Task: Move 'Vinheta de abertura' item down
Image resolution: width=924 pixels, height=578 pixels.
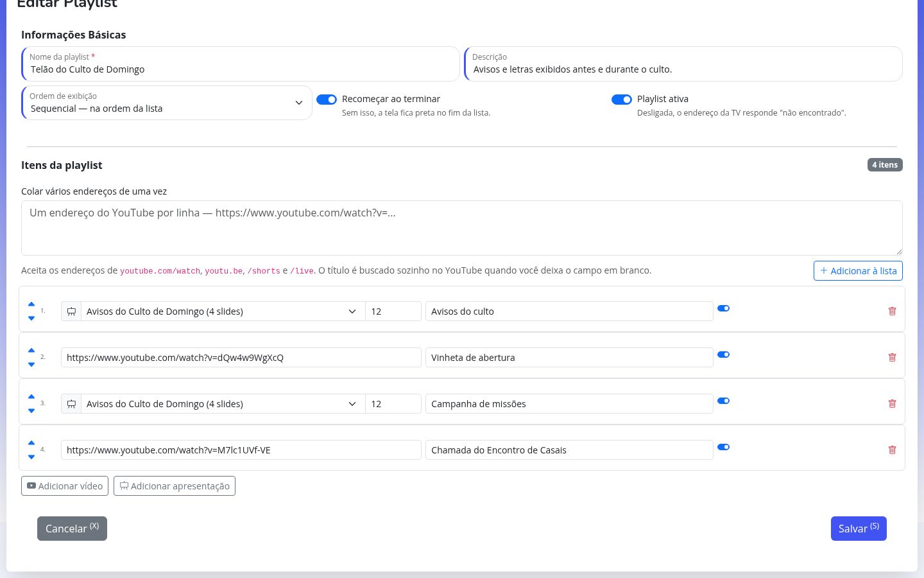Action: click(31, 364)
